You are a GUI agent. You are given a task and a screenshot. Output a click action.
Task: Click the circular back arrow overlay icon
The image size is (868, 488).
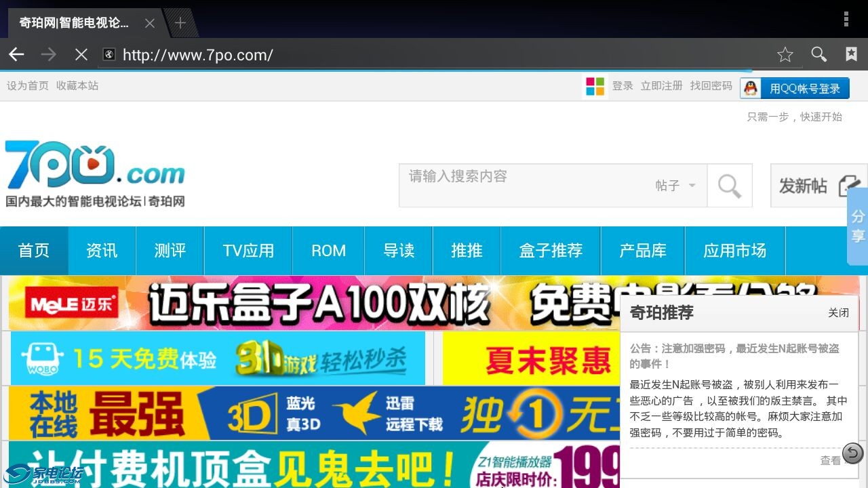click(853, 453)
